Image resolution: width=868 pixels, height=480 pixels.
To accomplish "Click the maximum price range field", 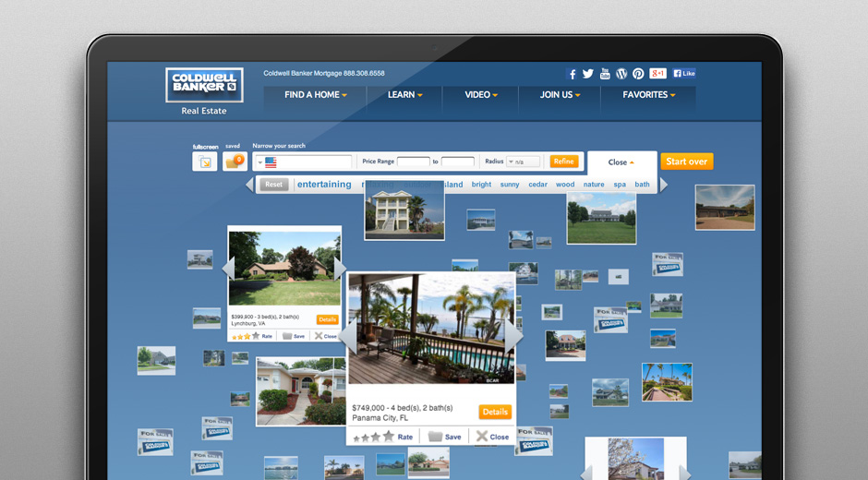I will click(458, 162).
